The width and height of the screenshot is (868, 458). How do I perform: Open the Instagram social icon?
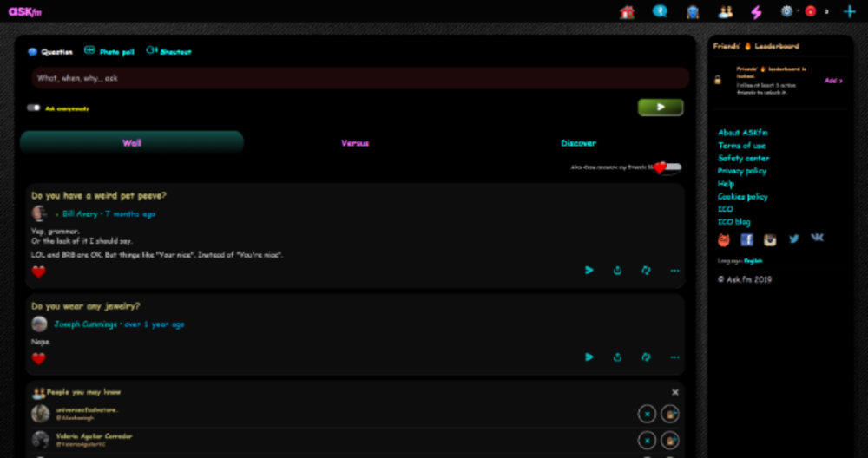click(x=770, y=239)
